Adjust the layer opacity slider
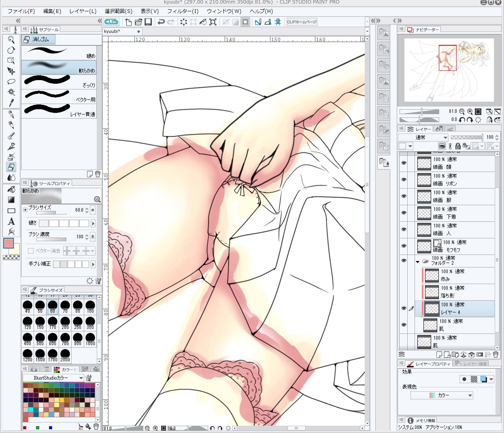The width and height of the screenshot is (504, 433). (x=467, y=137)
